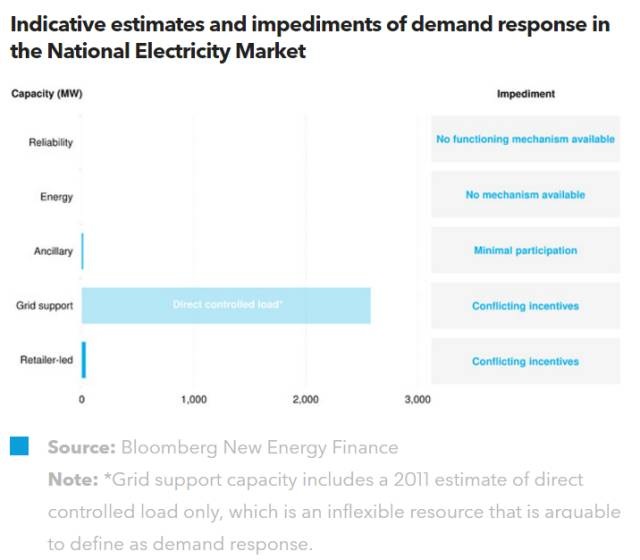Click the 1,000 axis tick label
The image size is (640, 560).
tap(193, 399)
